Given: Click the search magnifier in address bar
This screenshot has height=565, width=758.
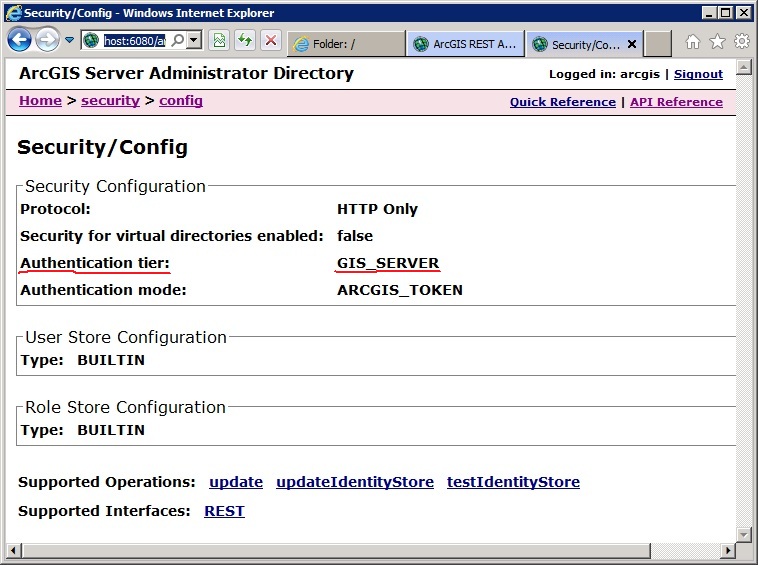Looking at the screenshot, I should 177,40.
